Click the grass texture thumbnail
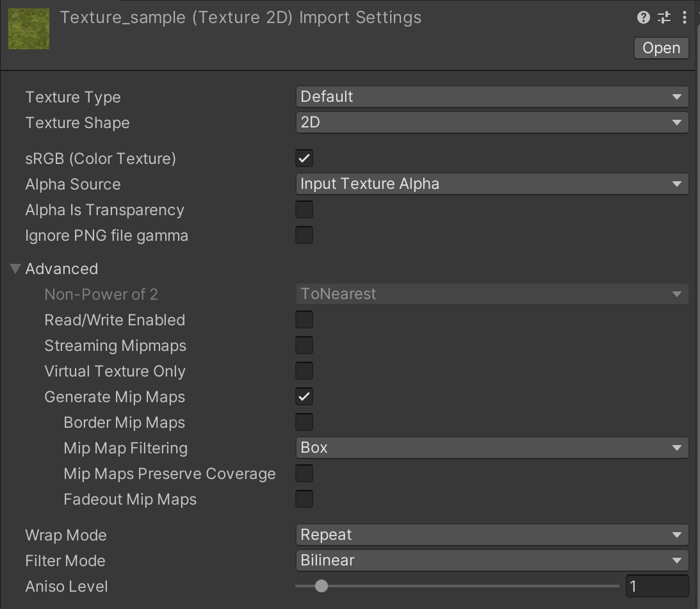Viewport: 700px width, 609px height. tap(28, 29)
